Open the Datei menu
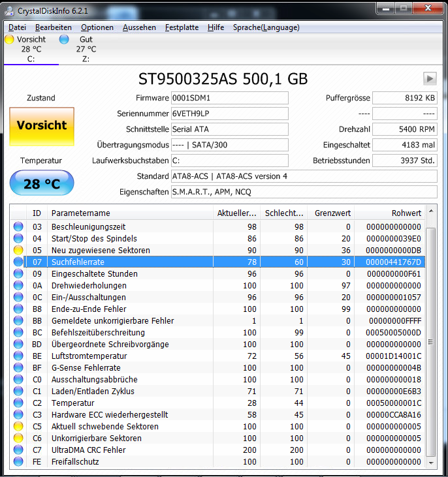This screenshot has height=477, width=448. (17, 27)
